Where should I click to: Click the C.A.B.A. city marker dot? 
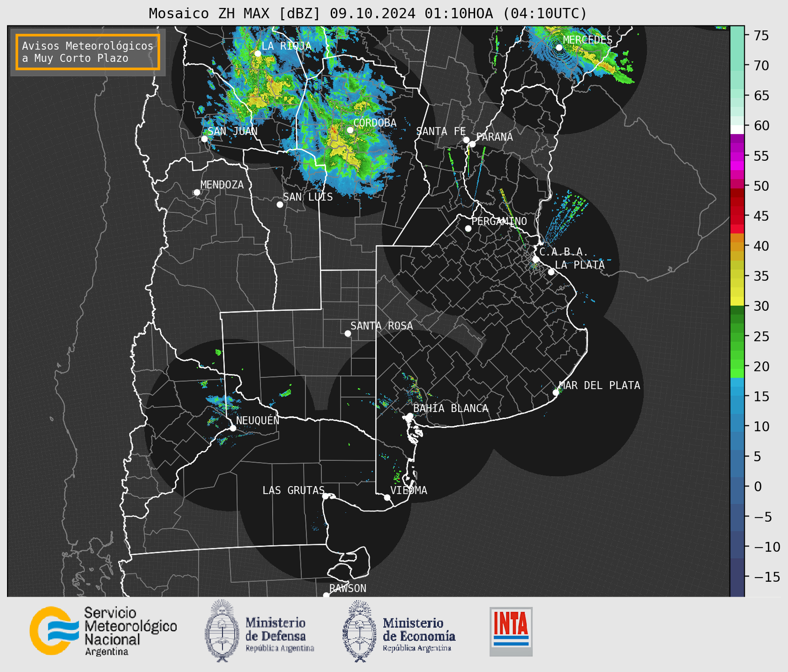pos(536,259)
